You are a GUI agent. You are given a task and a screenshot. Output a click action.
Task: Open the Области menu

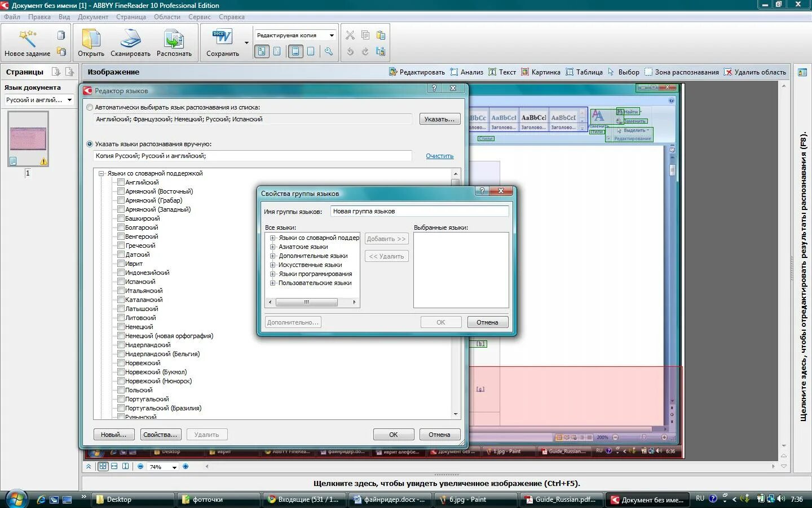(x=167, y=17)
